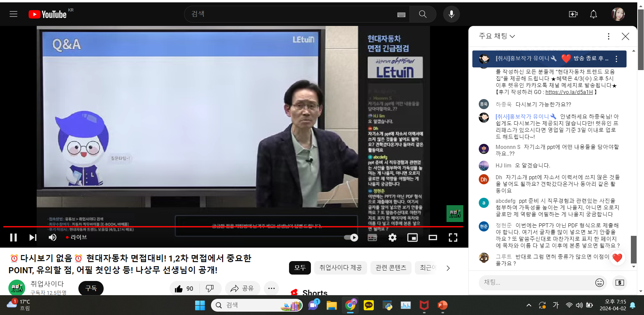The width and height of the screenshot is (644, 315).
Task: Close the live chat panel
Action: pyautogui.click(x=625, y=36)
